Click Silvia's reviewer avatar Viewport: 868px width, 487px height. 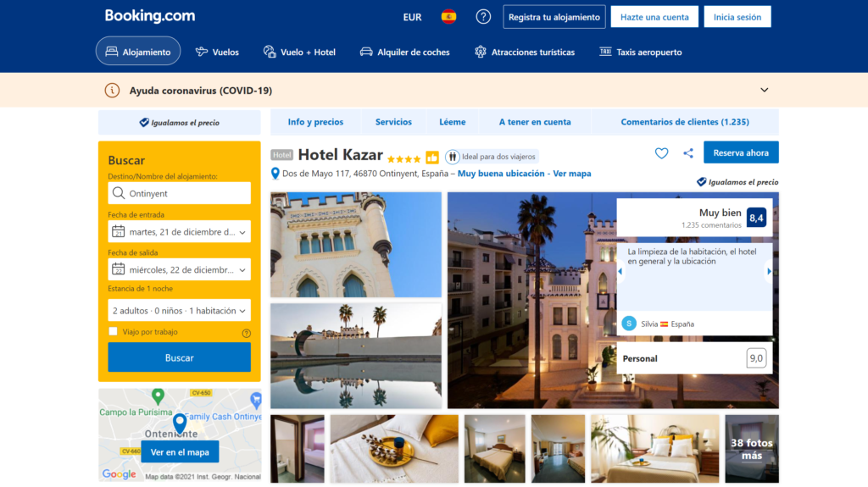click(x=629, y=324)
